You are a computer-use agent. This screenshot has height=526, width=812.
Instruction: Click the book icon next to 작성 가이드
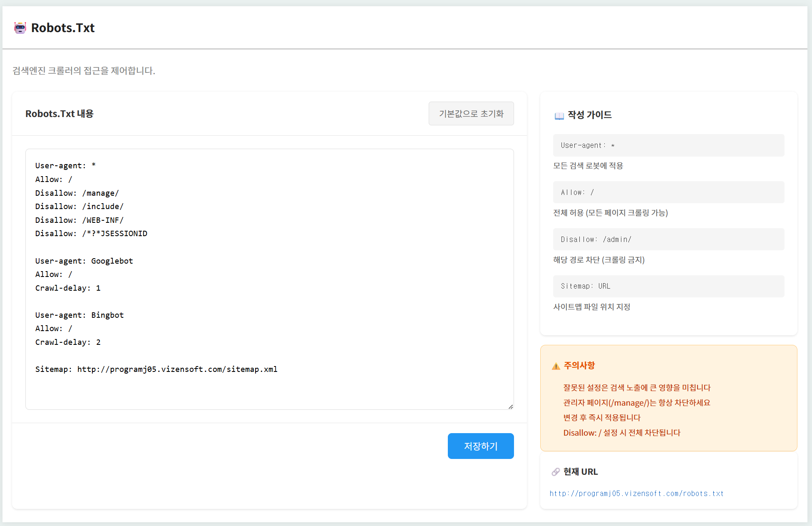click(559, 115)
